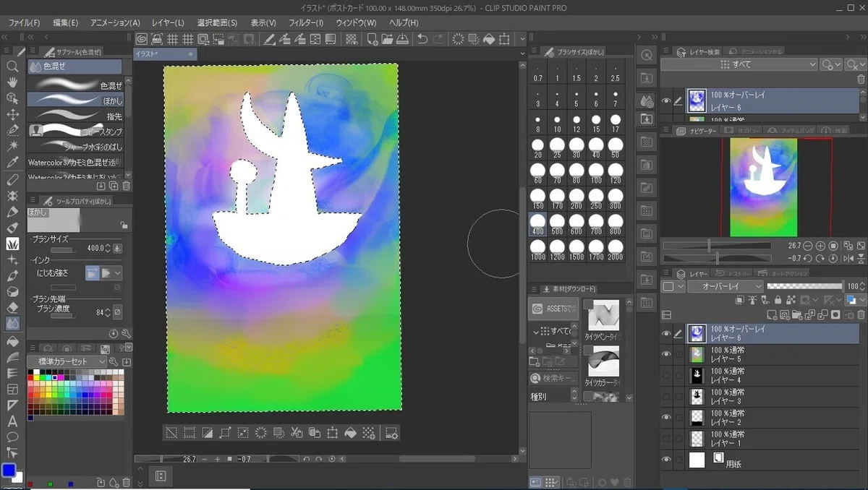
Task: Choose the 100 brush size preset
Action: 596,173
